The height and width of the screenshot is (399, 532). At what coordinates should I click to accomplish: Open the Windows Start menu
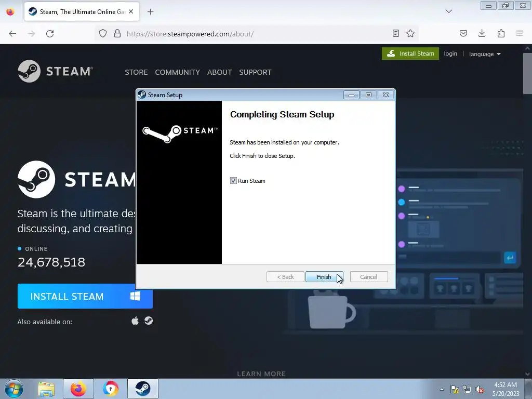point(14,389)
